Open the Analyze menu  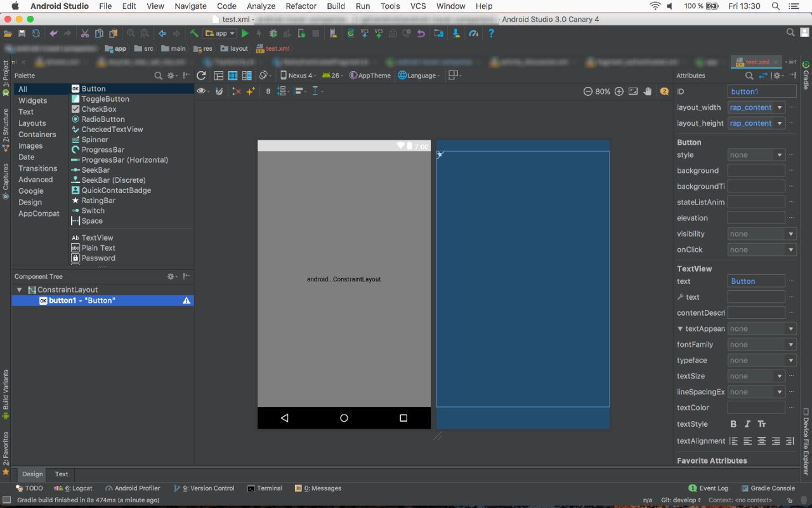[261, 6]
